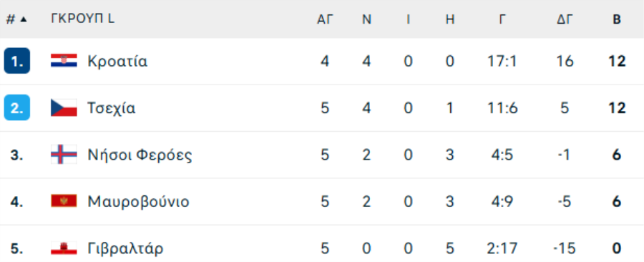Click the Czech Republic flag icon

(64, 107)
